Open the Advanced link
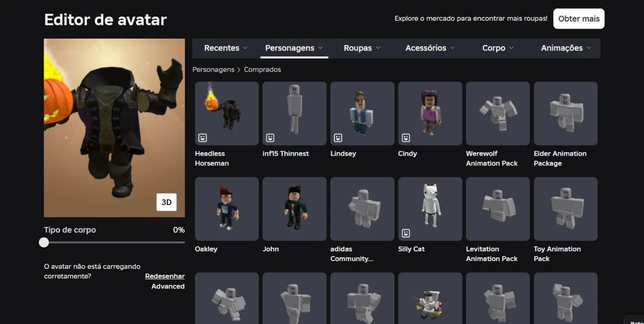644x324 pixels. click(168, 286)
